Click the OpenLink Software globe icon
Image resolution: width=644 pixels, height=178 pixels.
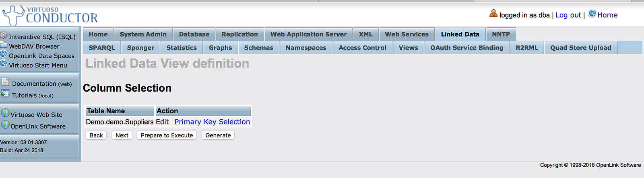pos(5,125)
